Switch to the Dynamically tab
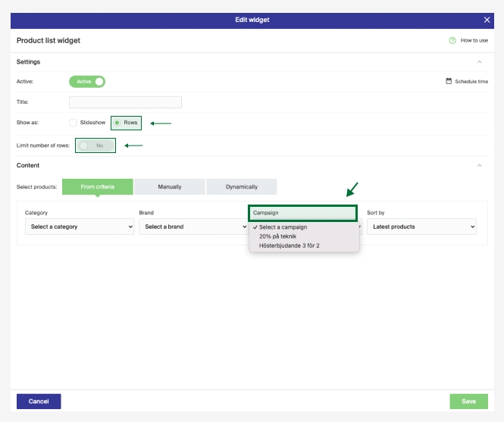Screen dimensions: 504x422 (x=241, y=186)
